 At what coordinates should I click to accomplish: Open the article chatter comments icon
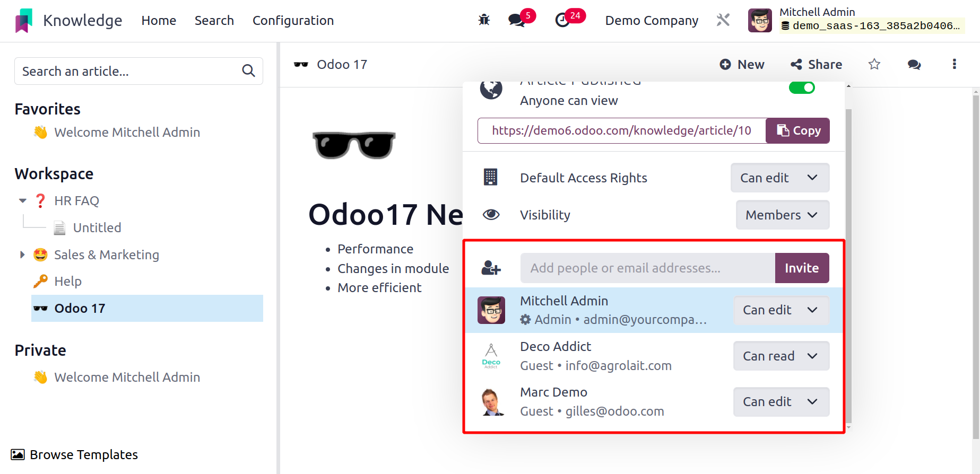point(914,64)
